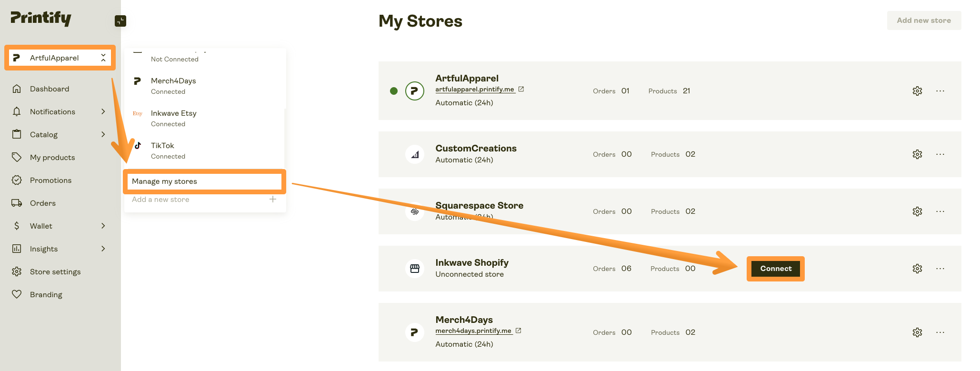Viewport: 980px width, 371px height.
Task: Connect the Inkwave Shopify store
Action: tap(775, 268)
